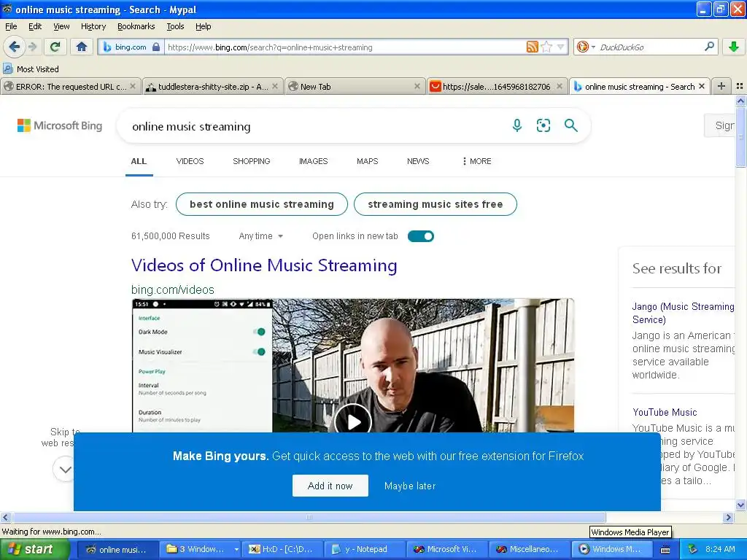
Task: Try the best online music streaming suggestion
Action: tap(262, 204)
